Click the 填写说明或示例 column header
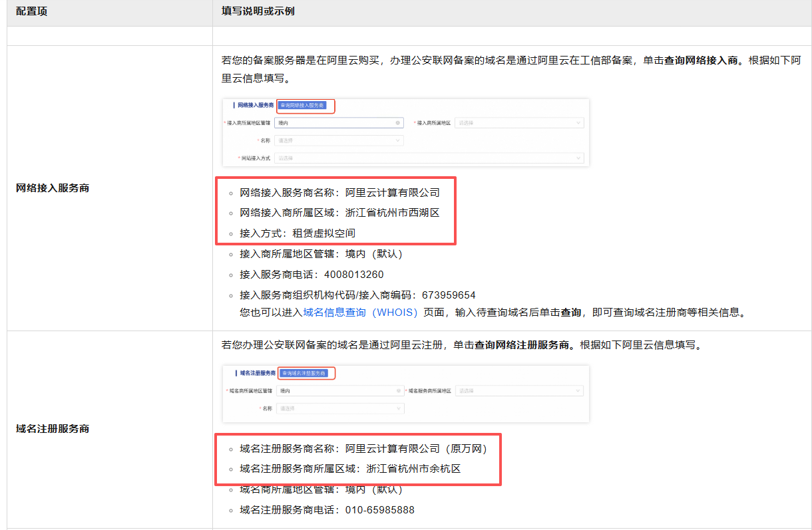This screenshot has width=812, height=530. [258, 12]
